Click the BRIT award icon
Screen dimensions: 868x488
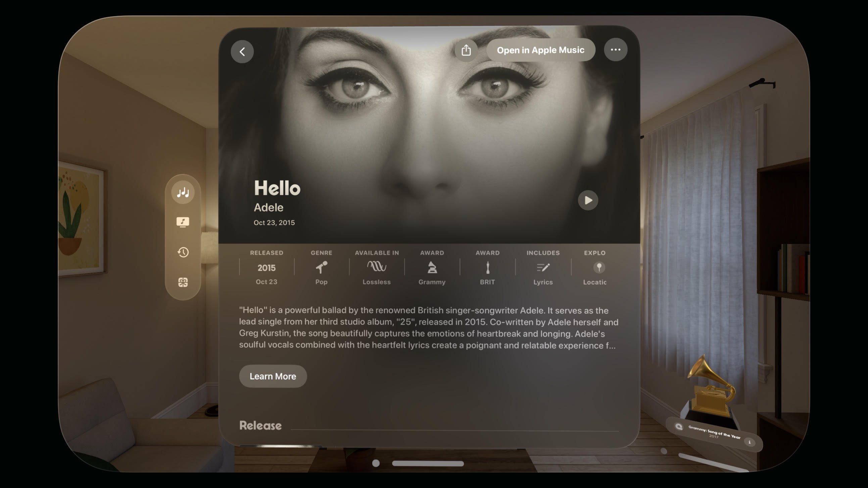487,267
